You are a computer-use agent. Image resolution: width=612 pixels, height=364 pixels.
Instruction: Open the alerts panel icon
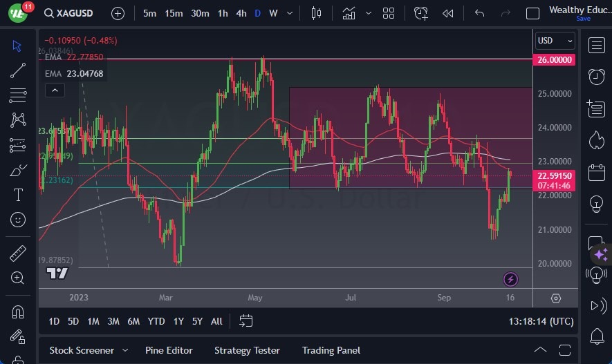point(595,77)
